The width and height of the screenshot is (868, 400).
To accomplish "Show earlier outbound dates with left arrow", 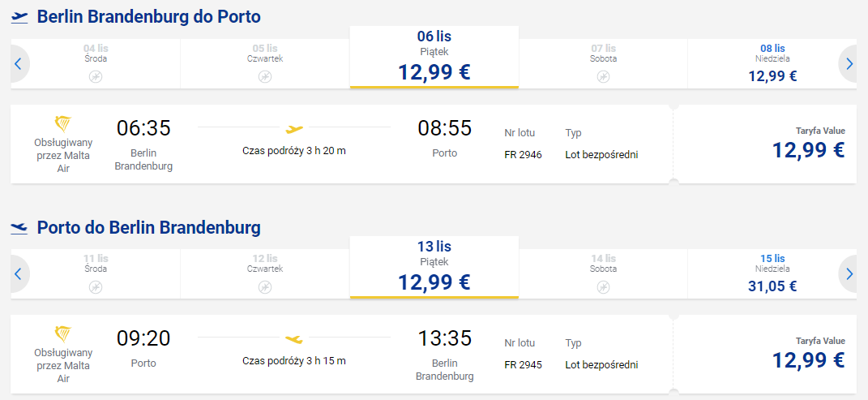I will (x=19, y=64).
